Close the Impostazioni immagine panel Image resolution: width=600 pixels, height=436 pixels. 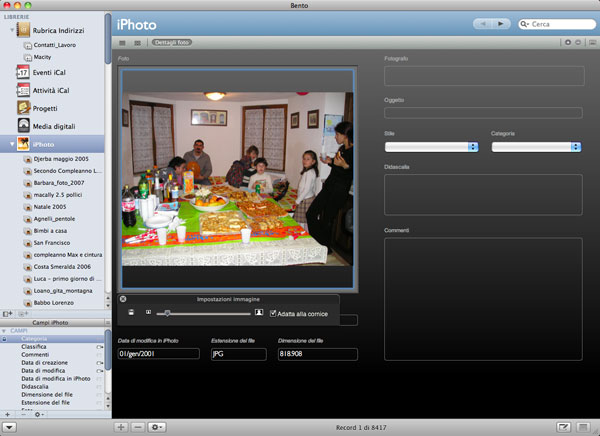point(123,299)
